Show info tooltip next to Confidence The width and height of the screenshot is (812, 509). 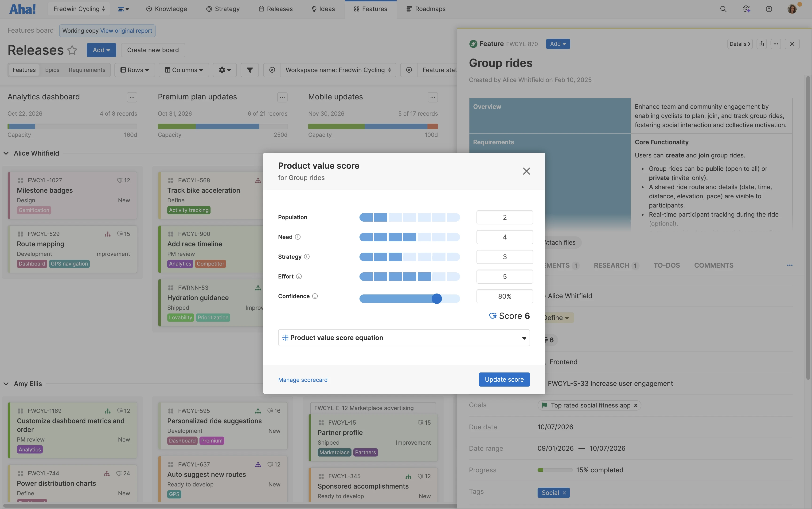[x=315, y=296]
